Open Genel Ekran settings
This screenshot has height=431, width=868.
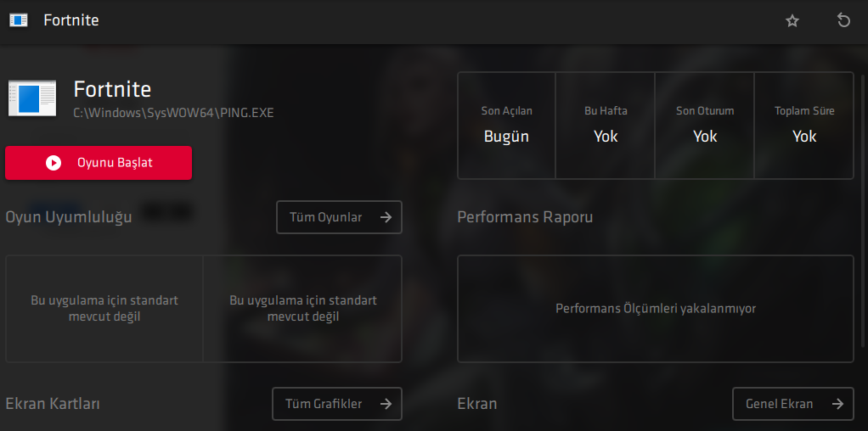(792, 404)
